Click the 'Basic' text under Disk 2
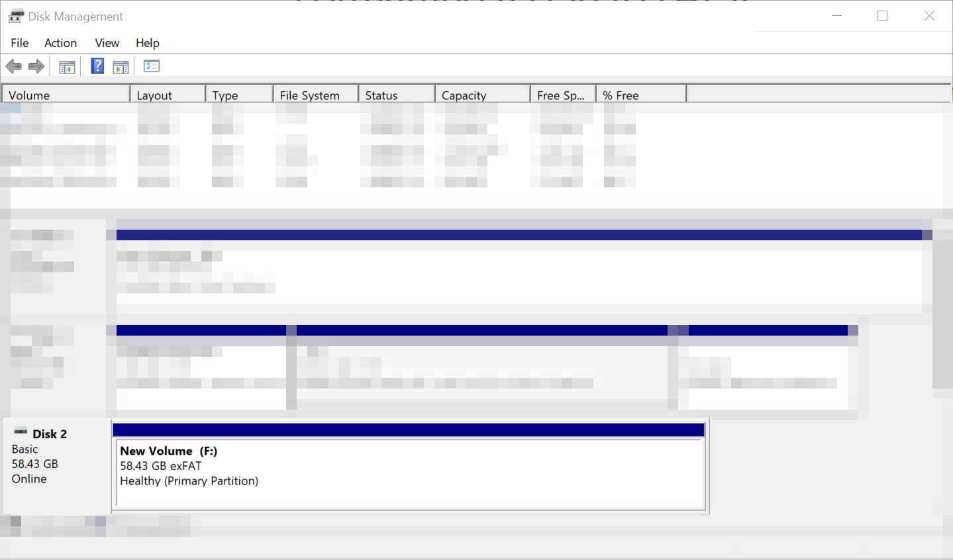The width and height of the screenshot is (953, 560). click(x=25, y=449)
